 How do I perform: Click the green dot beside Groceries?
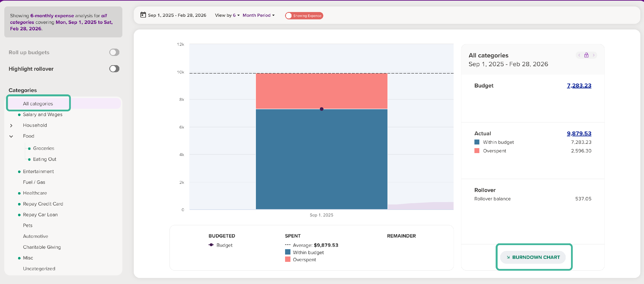point(29,149)
